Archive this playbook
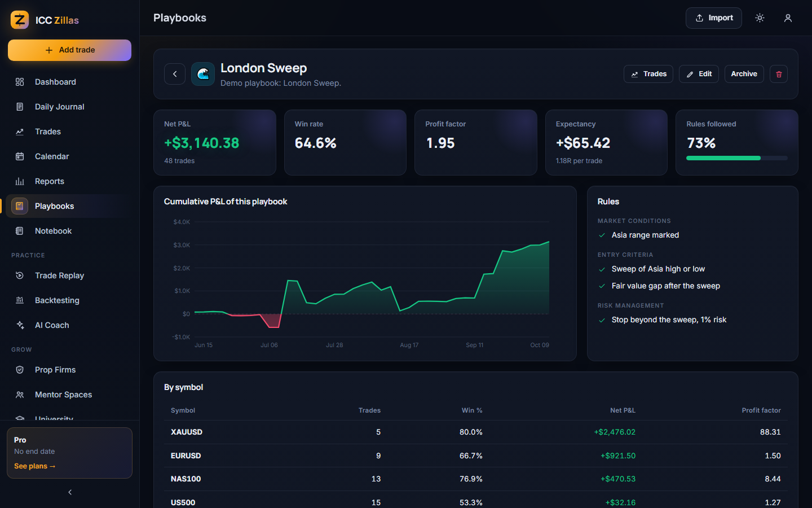 744,74
